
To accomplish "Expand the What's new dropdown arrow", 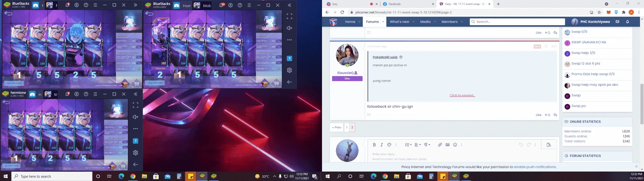I will [414, 22].
